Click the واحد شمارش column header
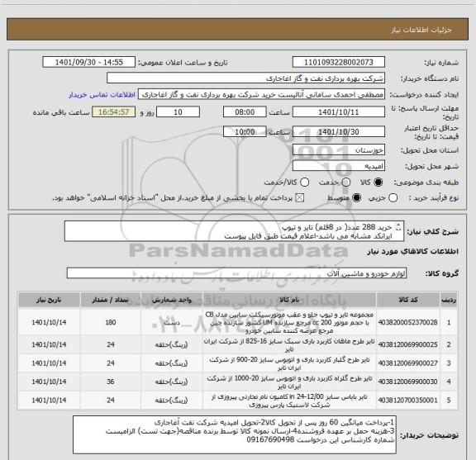Image resolution: width=476 pixels, height=460 pixels. [172, 300]
